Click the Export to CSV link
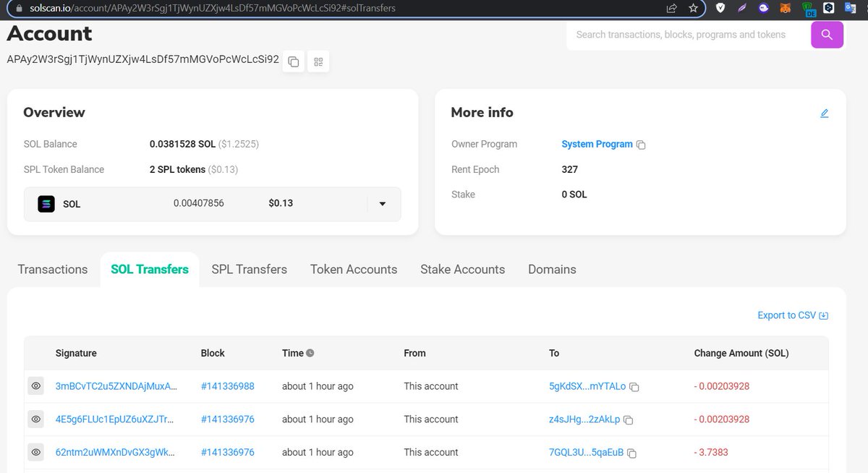The width and height of the screenshot is (868, 473). point(793,315)
